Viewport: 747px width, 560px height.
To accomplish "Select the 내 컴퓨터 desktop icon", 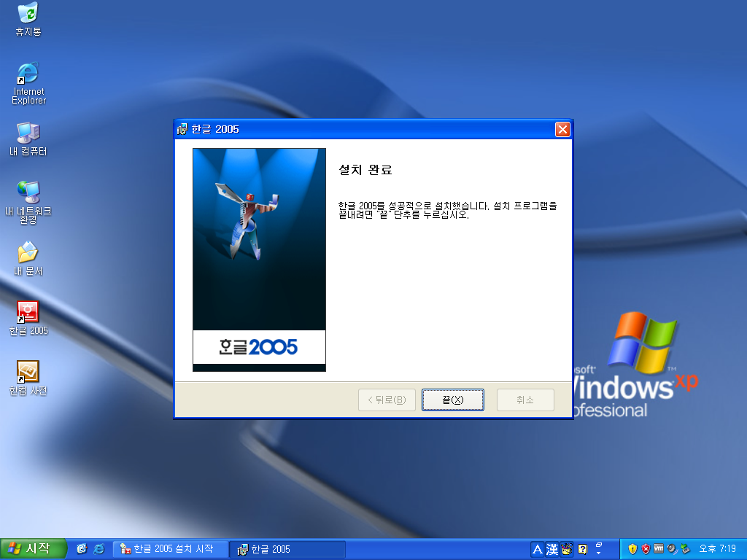I will tap(28, 139).
